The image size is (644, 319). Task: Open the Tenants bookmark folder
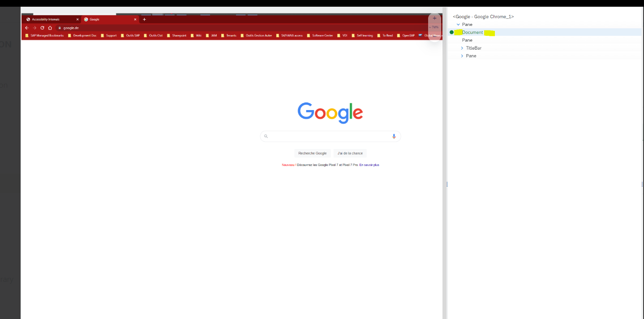tap(228, 35)
